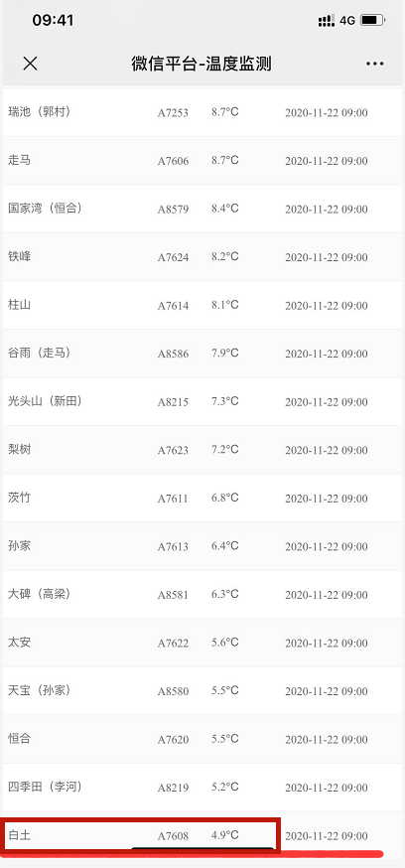Open the 走马 station entry

coord(202,161)
